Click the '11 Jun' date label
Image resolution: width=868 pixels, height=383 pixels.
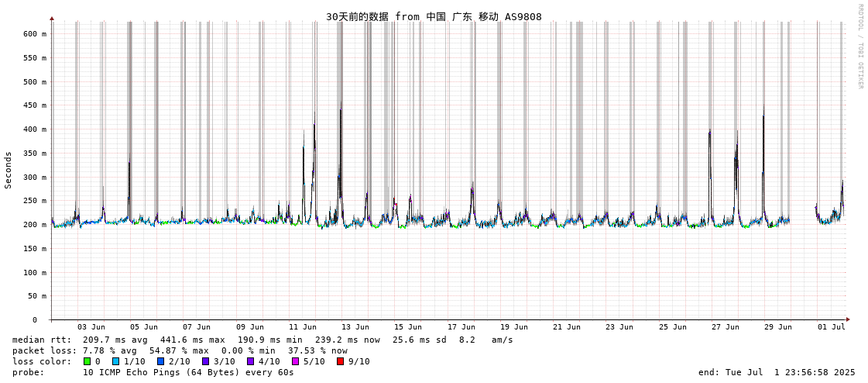[303, 327]
